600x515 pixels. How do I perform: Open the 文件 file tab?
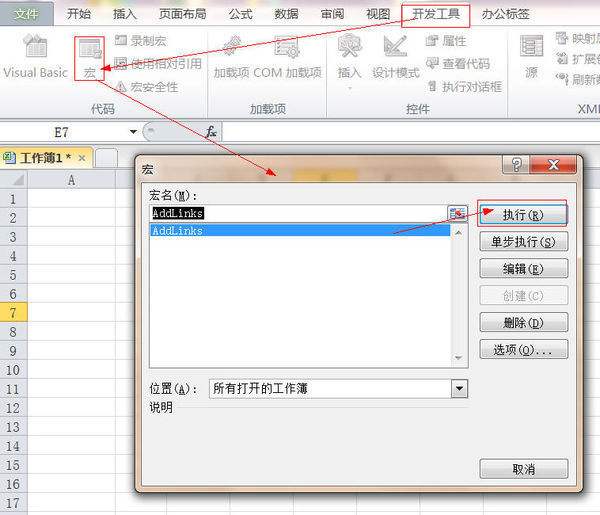(26, 14)
